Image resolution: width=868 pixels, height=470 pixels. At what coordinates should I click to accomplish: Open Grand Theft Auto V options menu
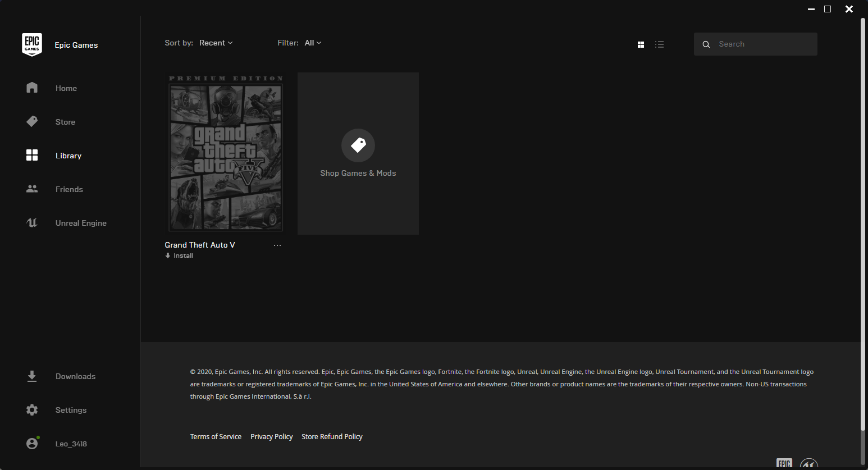tap(277, 245)
